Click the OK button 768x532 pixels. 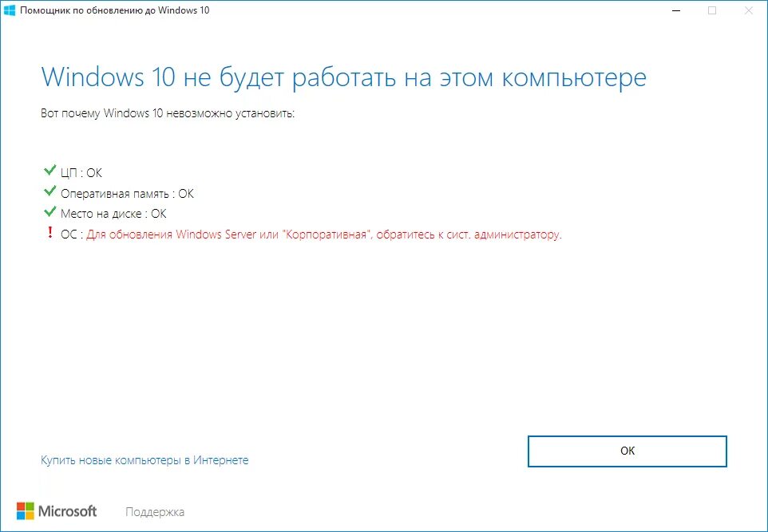click(627, 451)
